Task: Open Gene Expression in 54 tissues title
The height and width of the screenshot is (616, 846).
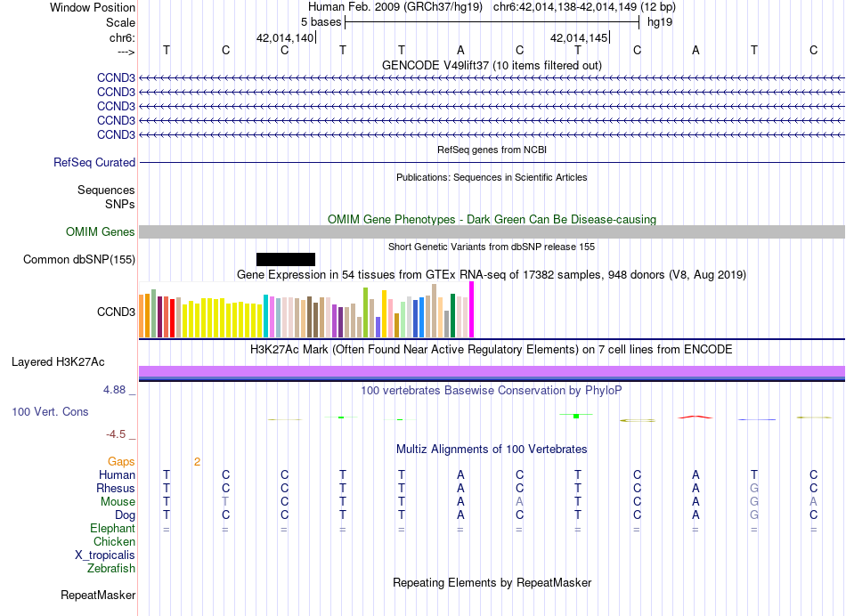Action: [x=492, y=274]
